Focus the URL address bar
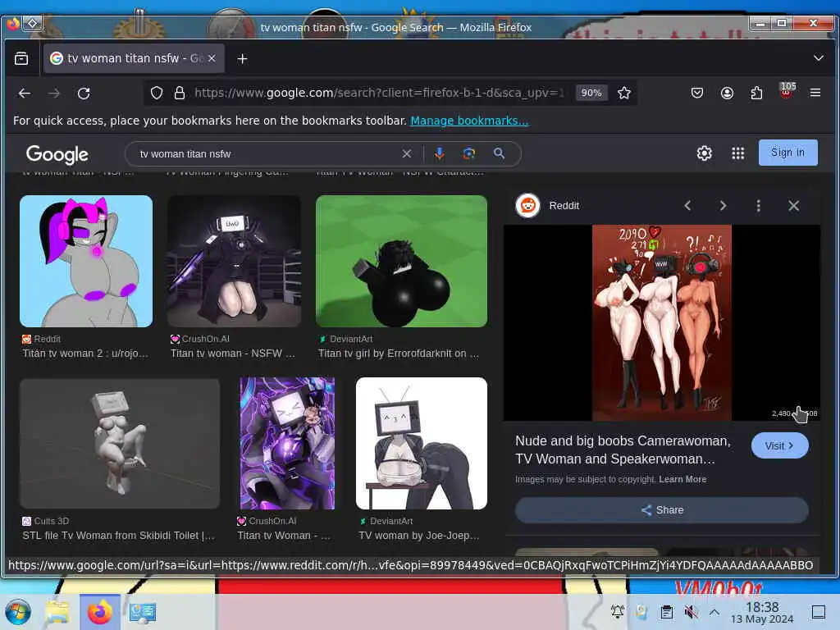 coord(379,93)
